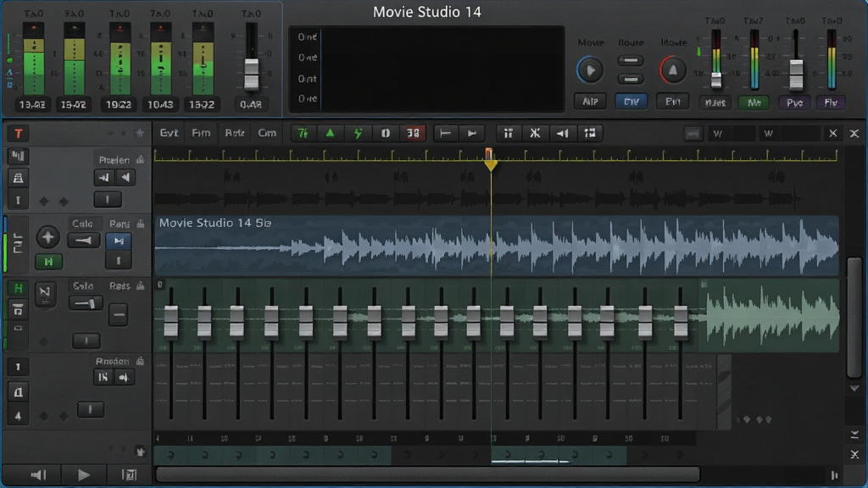
Task: Click the metronome-shaped icon in the left sidebar
Action: click(x=18, y=178)
